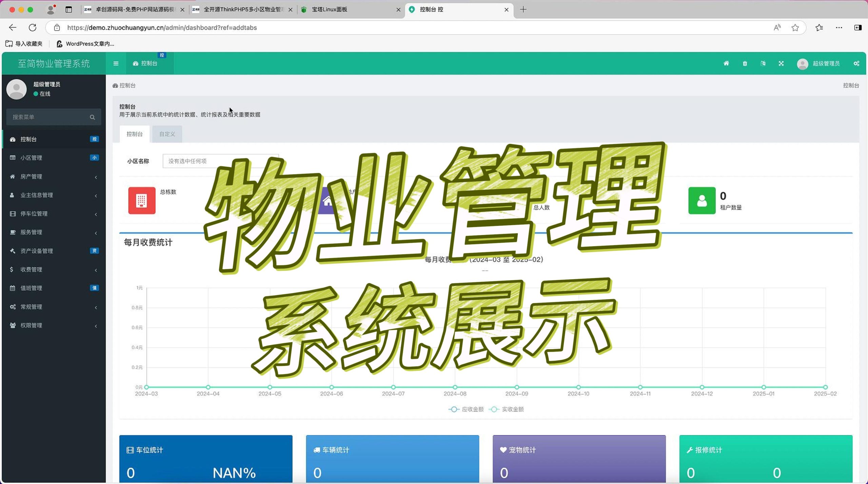Click the search magnifier in sidebar menu search
The image size is (868, 484).
click(x=92, y=117)
